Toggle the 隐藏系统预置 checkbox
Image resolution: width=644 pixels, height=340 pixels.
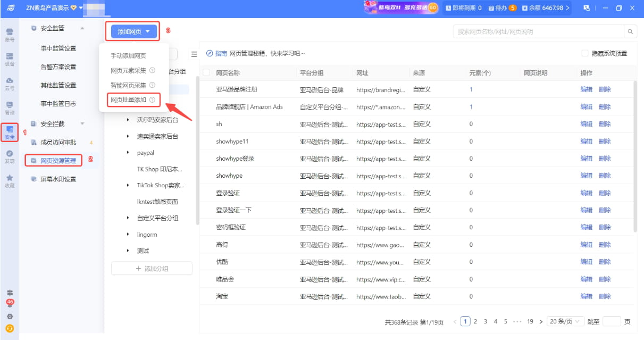(x=585, y=53)
